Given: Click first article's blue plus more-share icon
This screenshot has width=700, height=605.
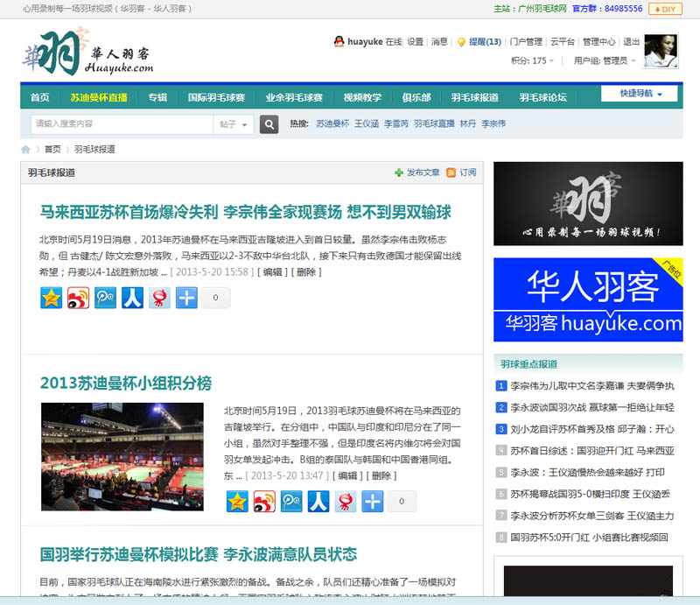Looking at the screenshot, I should (186, 298).
